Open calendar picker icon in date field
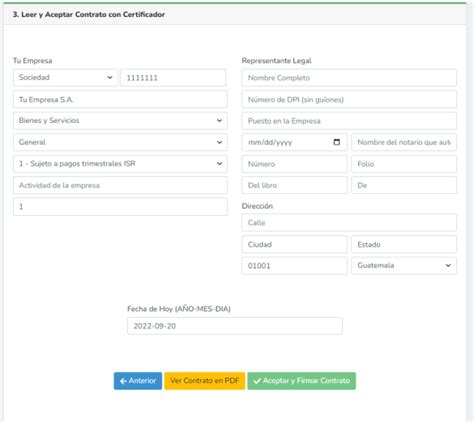This screenshot has width=474, height=422. (337, 142)
